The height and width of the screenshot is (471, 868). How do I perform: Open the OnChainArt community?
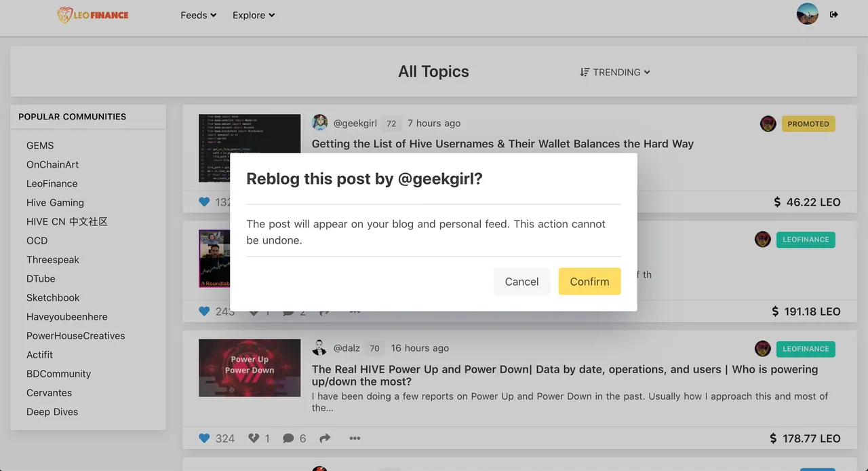[52, 164]
